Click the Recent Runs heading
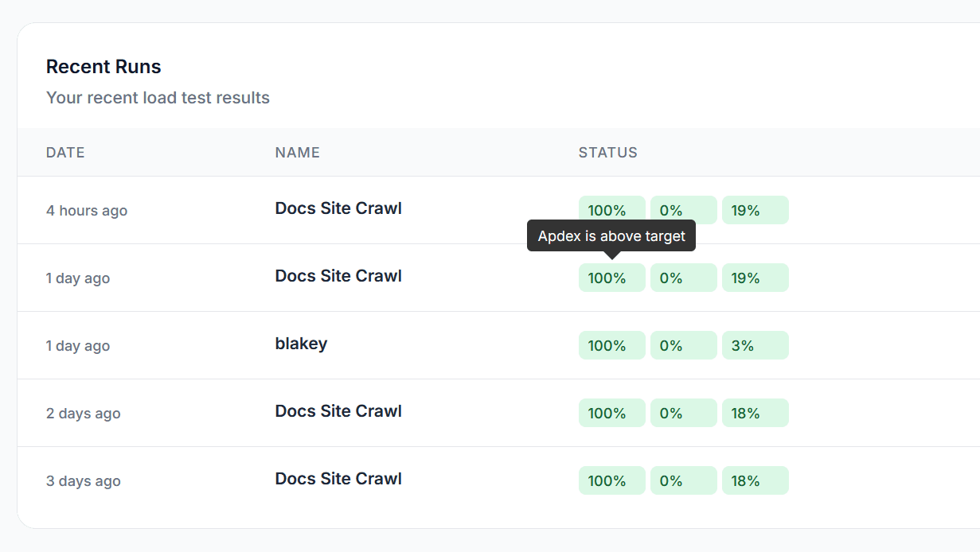The height and width of the screenshot is (552, 980). point(103,67)
